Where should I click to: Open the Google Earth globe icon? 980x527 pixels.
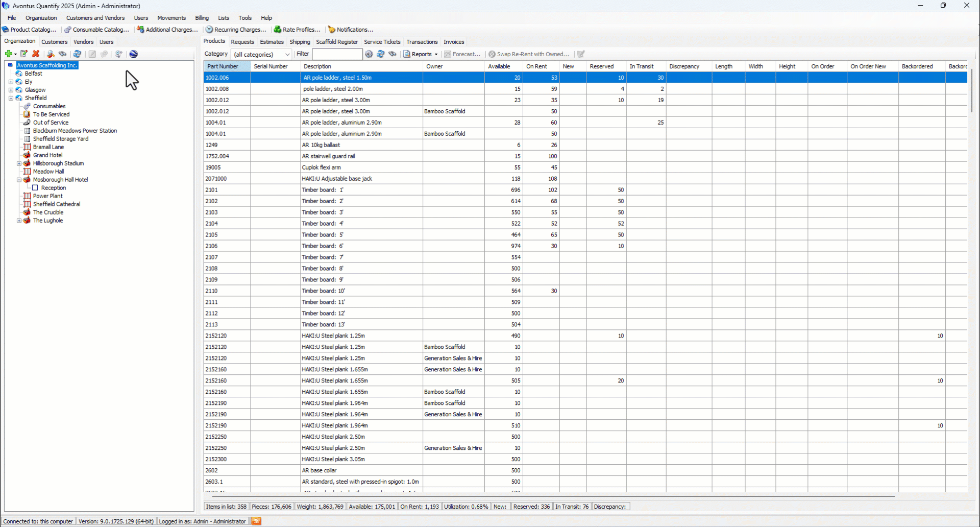click(133, 54)
